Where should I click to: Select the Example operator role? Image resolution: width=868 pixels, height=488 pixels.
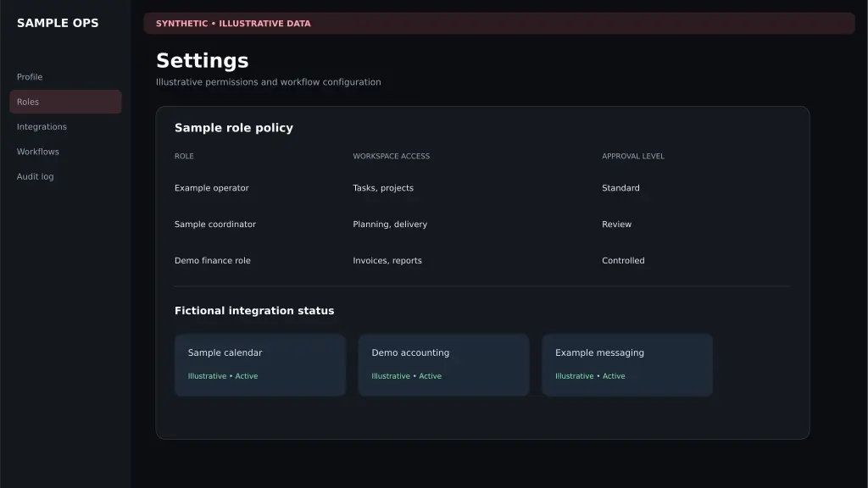click(211, 188)
